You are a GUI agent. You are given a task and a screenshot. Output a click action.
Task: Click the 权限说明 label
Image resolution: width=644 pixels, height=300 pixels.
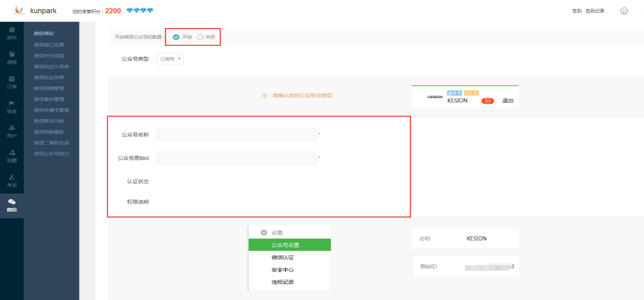(x=138, y=202)
